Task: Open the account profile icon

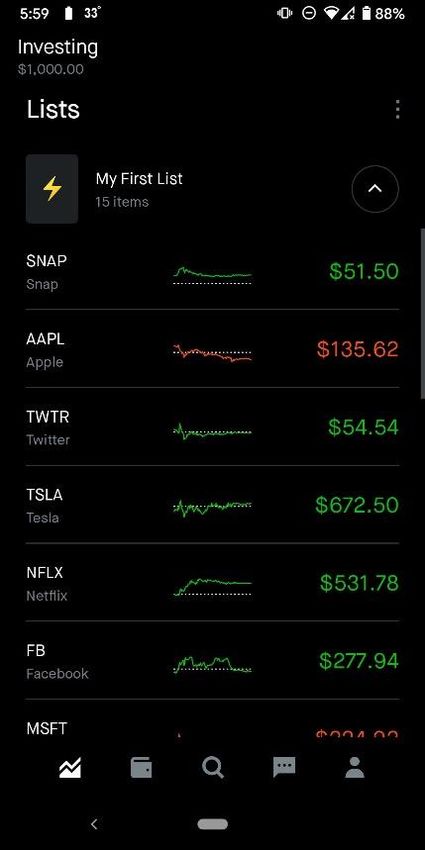Action: pos(355,768)
